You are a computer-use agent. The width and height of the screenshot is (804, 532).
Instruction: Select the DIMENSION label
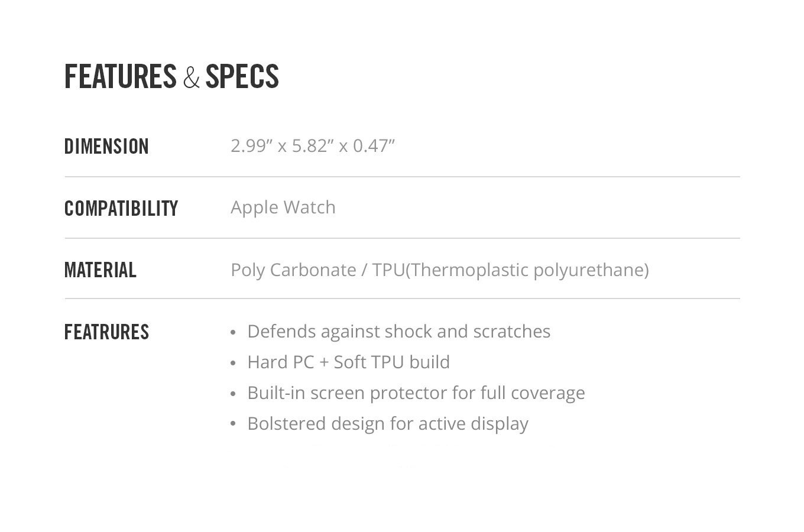coord(106,147)
